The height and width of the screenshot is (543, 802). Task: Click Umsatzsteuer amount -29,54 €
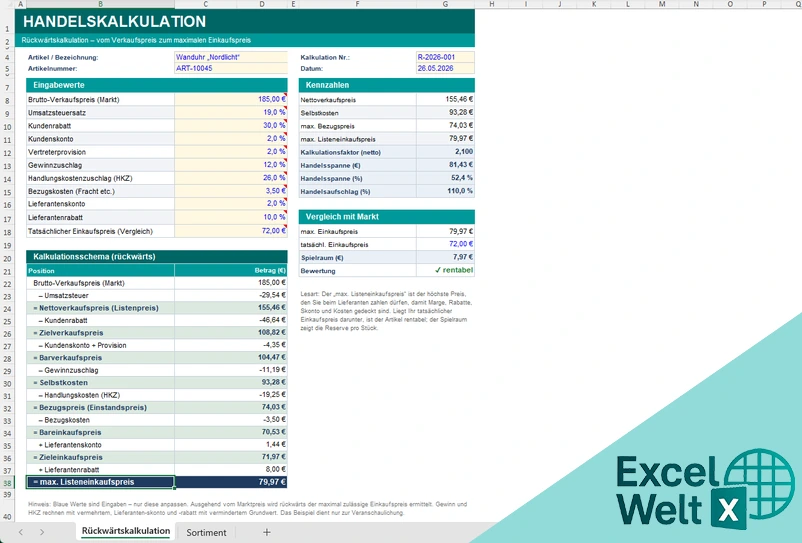tap(231, 295)
